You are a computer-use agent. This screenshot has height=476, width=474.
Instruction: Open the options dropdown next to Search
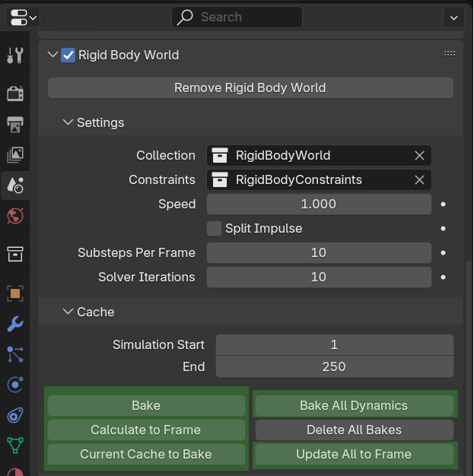pyautogui.click(x=453, y=18)
